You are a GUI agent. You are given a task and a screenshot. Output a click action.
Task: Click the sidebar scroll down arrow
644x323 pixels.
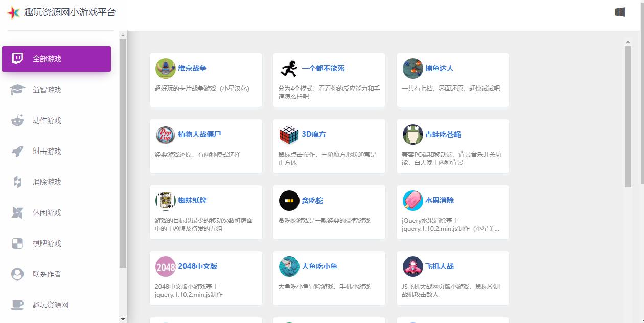[x=123, y=319]
